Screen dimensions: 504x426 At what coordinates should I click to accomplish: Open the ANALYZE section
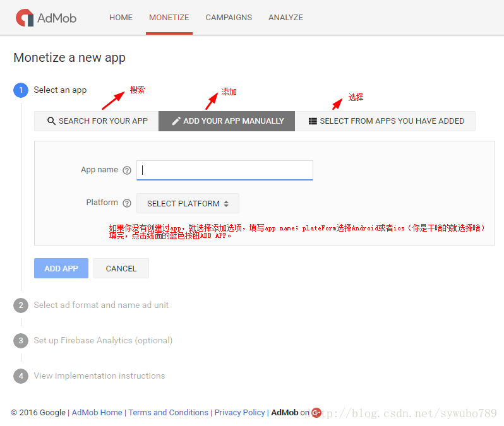click(285, 17)
